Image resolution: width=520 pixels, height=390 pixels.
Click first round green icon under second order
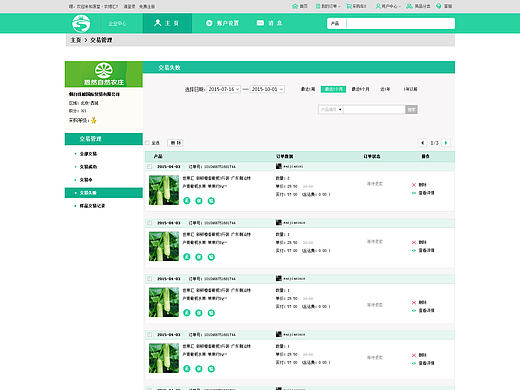point(187,257)
